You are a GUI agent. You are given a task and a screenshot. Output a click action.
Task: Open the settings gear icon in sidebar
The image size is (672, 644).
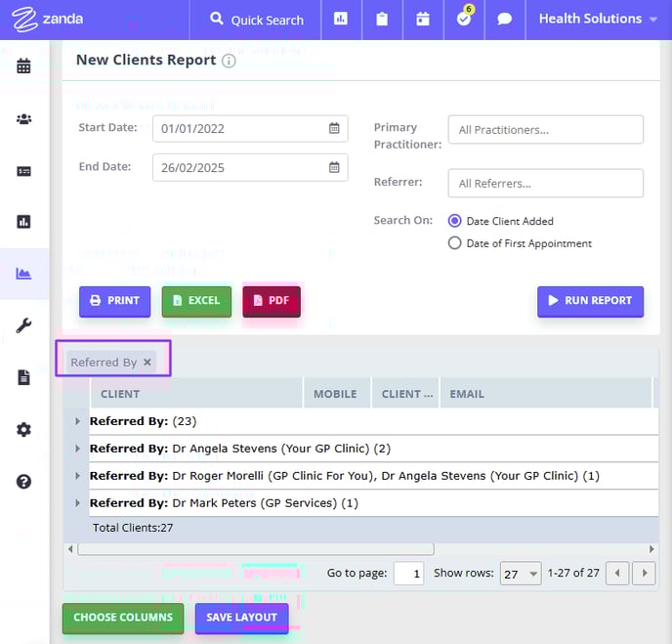click(x=23, y=430)
